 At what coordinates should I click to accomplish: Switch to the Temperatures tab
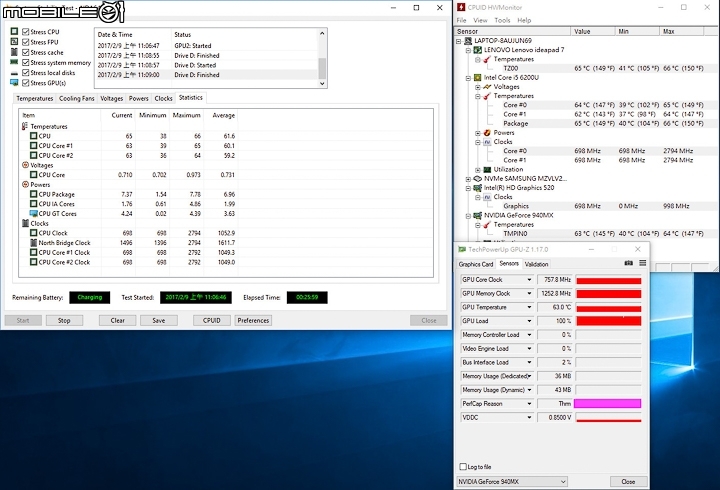pos(34,98)
